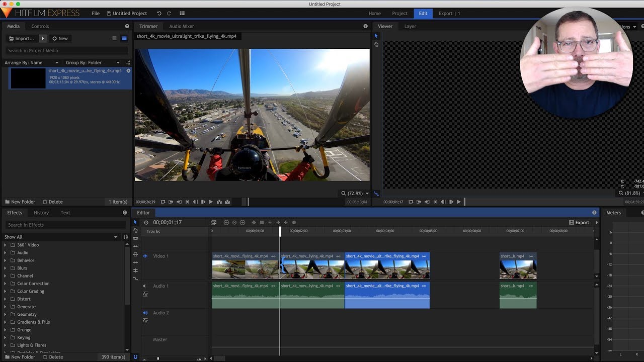Switch to Layer tab
Viewport: 644px width, 362px height.
[410, 26]
